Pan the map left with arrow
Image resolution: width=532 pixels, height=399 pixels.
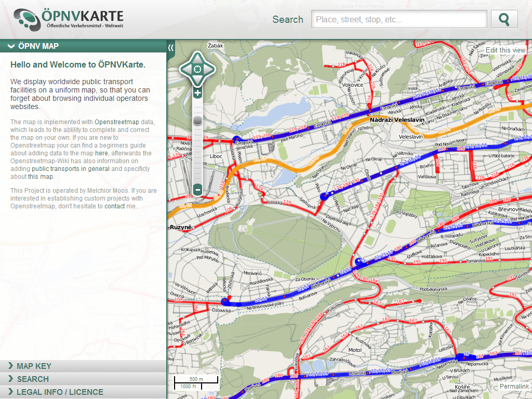click(x=185, y=69)
